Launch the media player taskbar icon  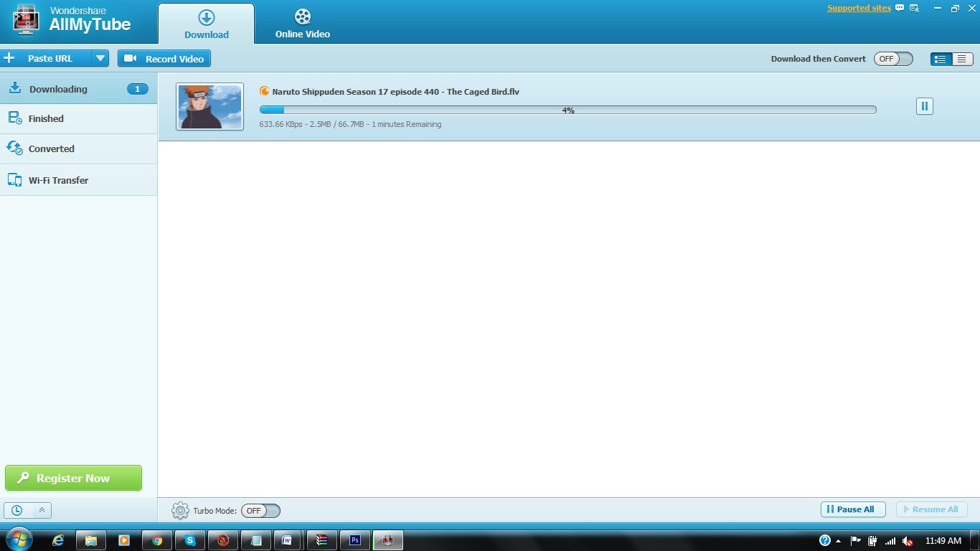point(123,540)
